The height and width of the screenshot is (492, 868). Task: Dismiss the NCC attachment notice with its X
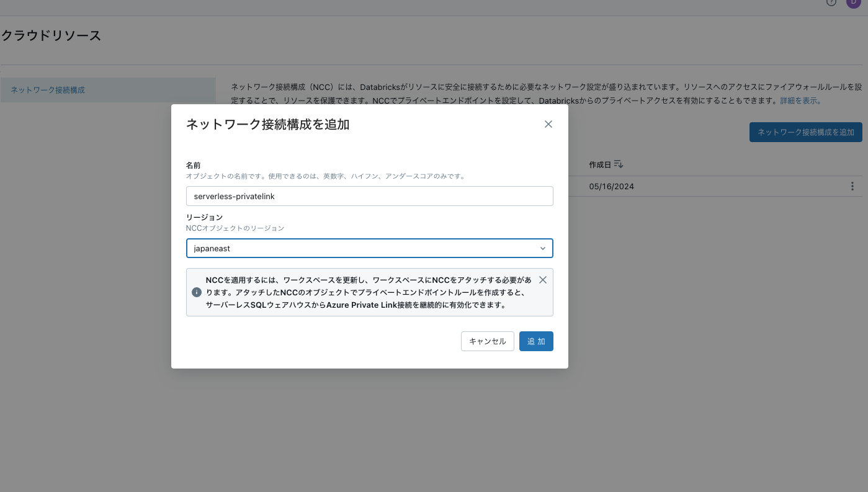[x=543, y=280]
